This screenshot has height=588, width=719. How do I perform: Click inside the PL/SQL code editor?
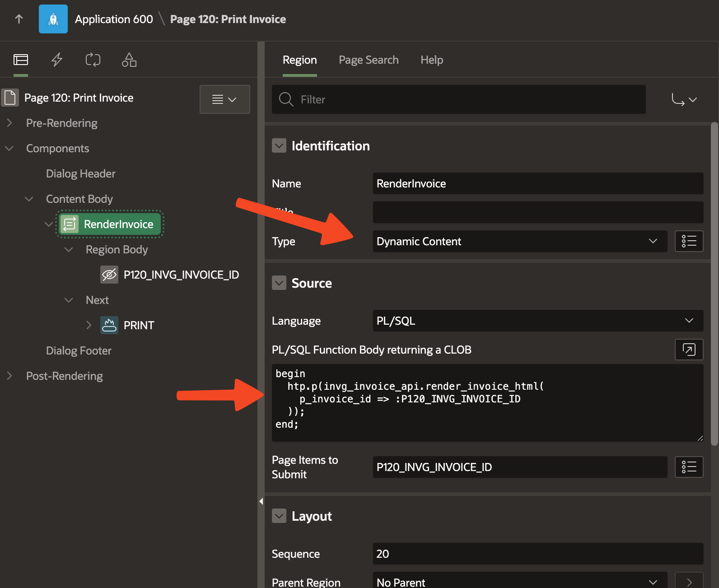pyautogui.click(x=487, y=403)
